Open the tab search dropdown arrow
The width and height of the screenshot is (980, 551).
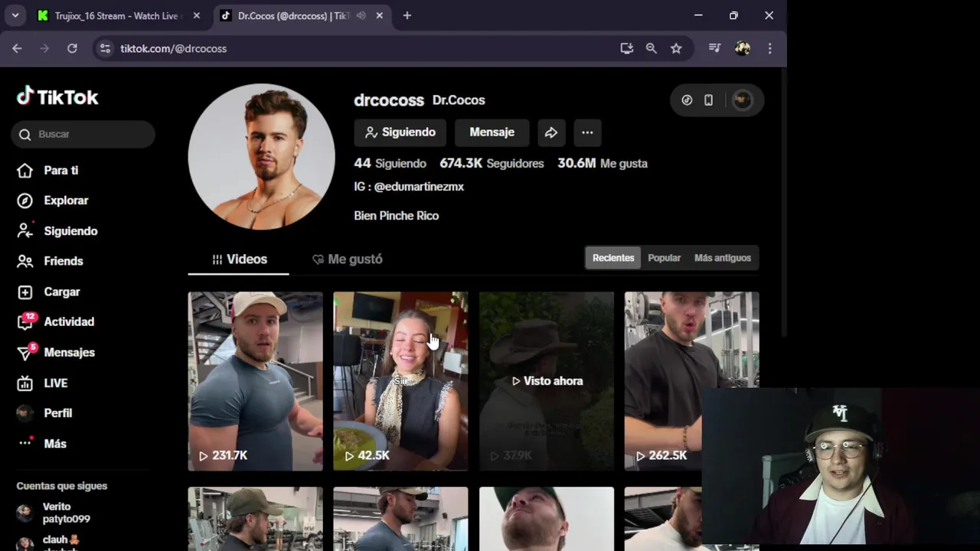click(15, 15)
